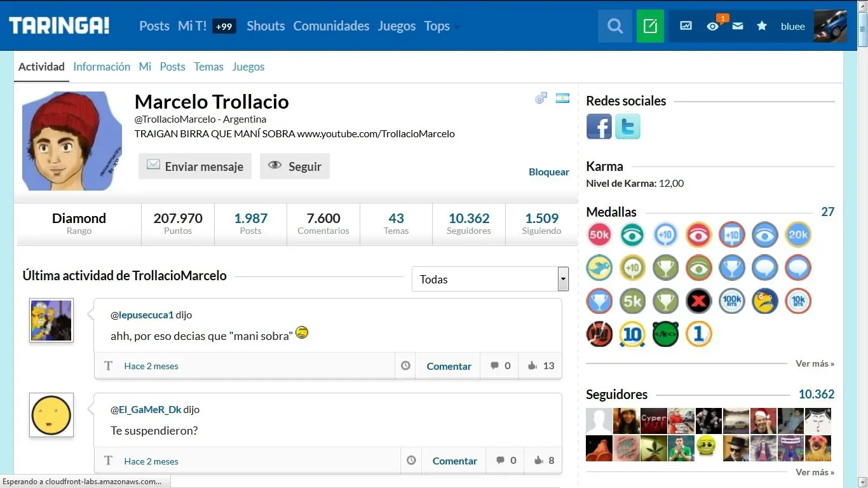Screen dimensions: 868x488
Task: Click the Seguir button
Action: (x=295, y=166)
